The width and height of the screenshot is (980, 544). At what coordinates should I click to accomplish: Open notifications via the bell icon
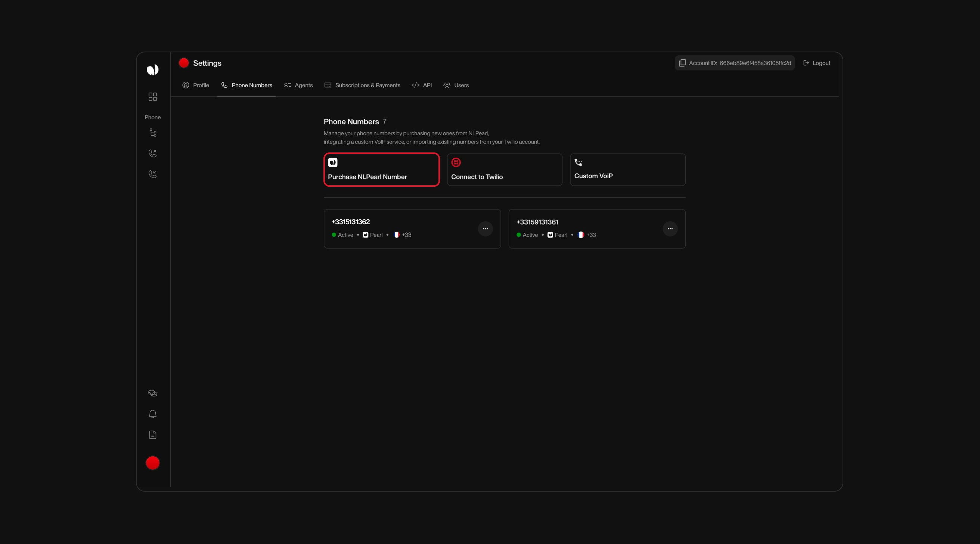(152, 414)
